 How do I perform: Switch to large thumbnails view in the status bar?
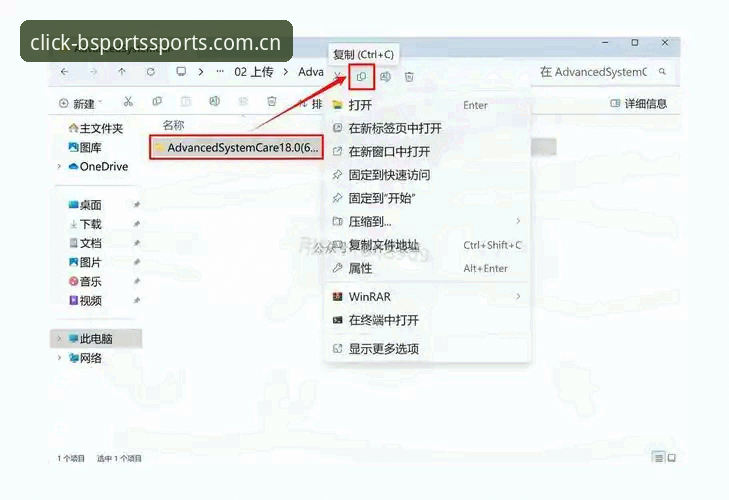pos(672,458)
